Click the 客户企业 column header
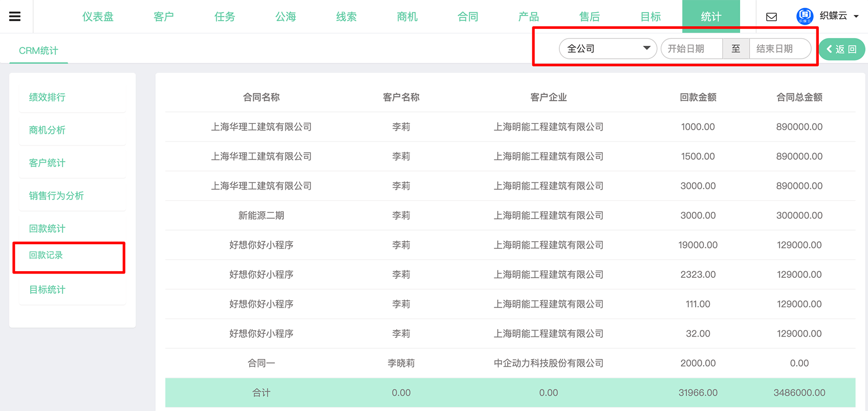The height and width of the screenshot is (411, 868). (x=549, y=97)
